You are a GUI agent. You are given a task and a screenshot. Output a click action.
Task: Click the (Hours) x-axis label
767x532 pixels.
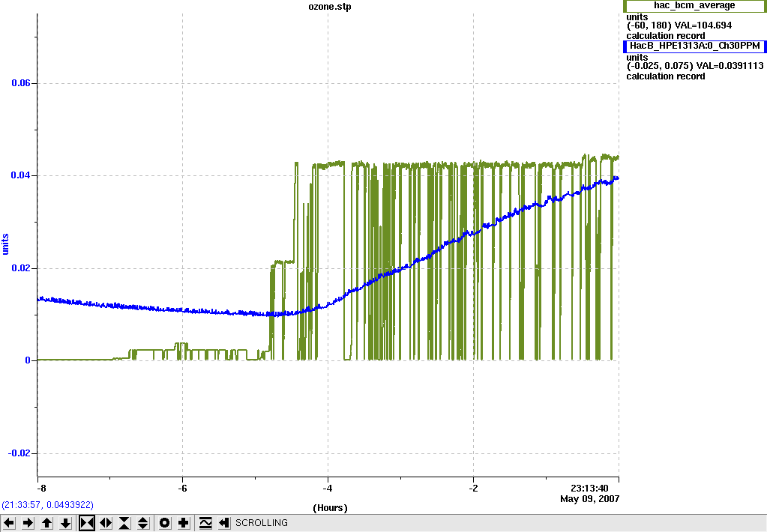click(x=330, y=507)
